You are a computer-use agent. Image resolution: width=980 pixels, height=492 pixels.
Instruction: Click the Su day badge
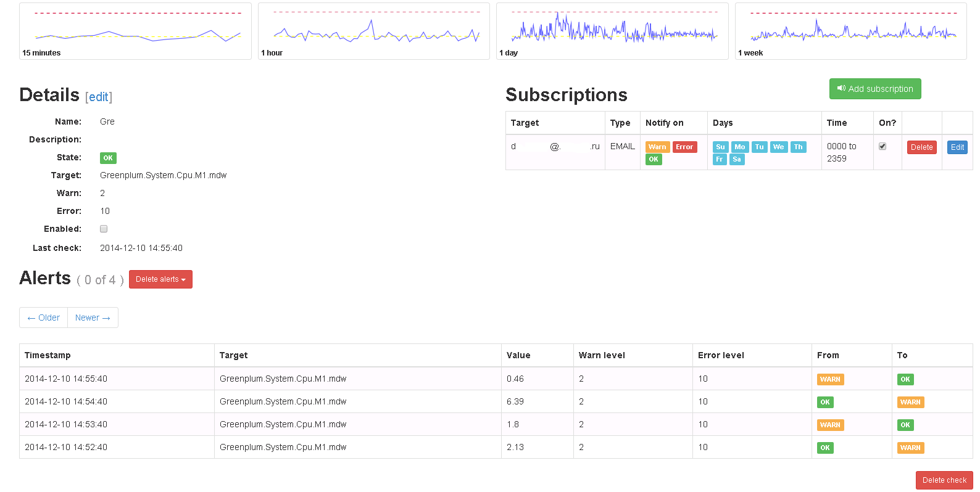(x=720, y=147)
